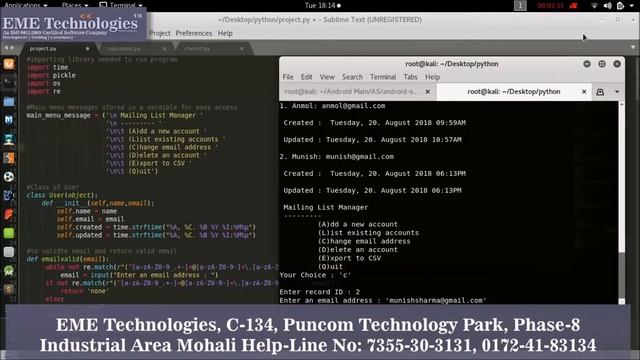Screen dimensions: 640x360
Task: Close the Android Main terminal tab
Action: 427,92
